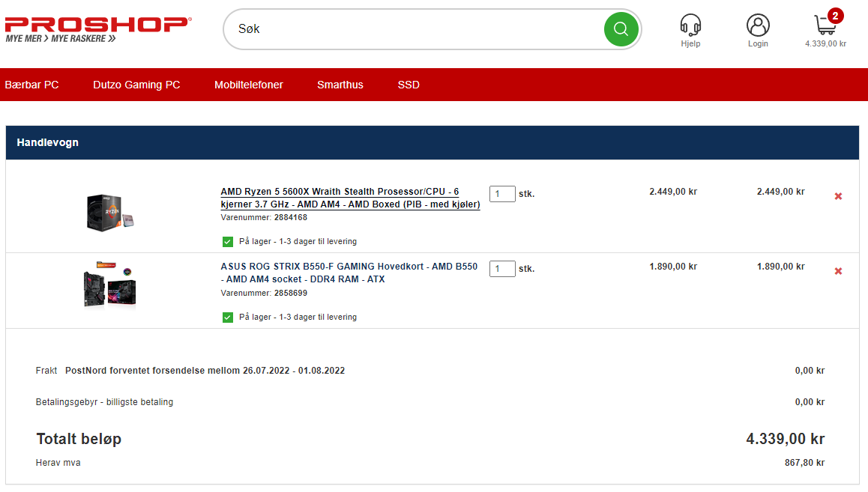
Task: Click the Herav mva value 867,80 kr
Action: pos(804,463)
